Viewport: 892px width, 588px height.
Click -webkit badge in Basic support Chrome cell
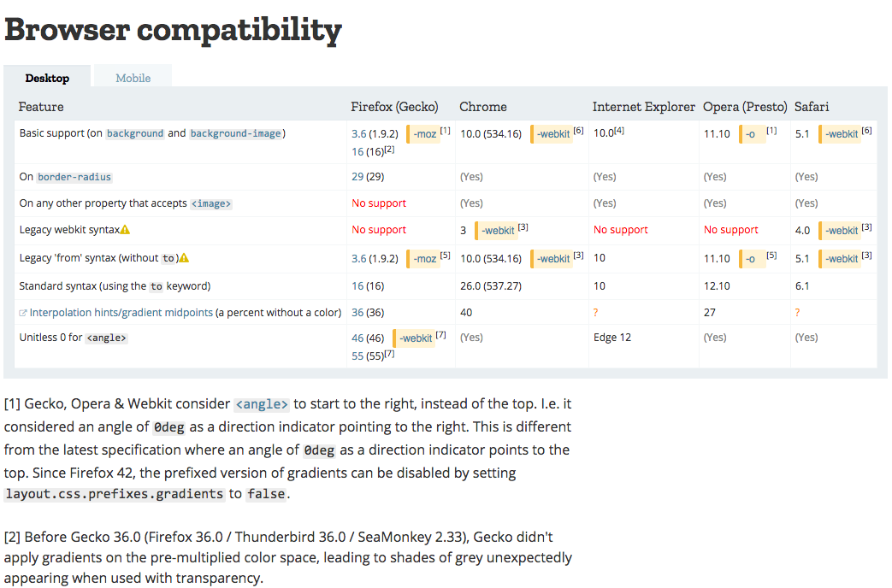pyautogui.click(x=552, y=134)
